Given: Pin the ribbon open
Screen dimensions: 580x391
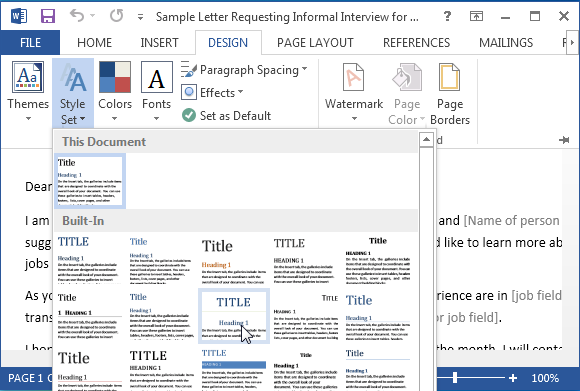Looking at the screenshot, I should click(564, 140).
